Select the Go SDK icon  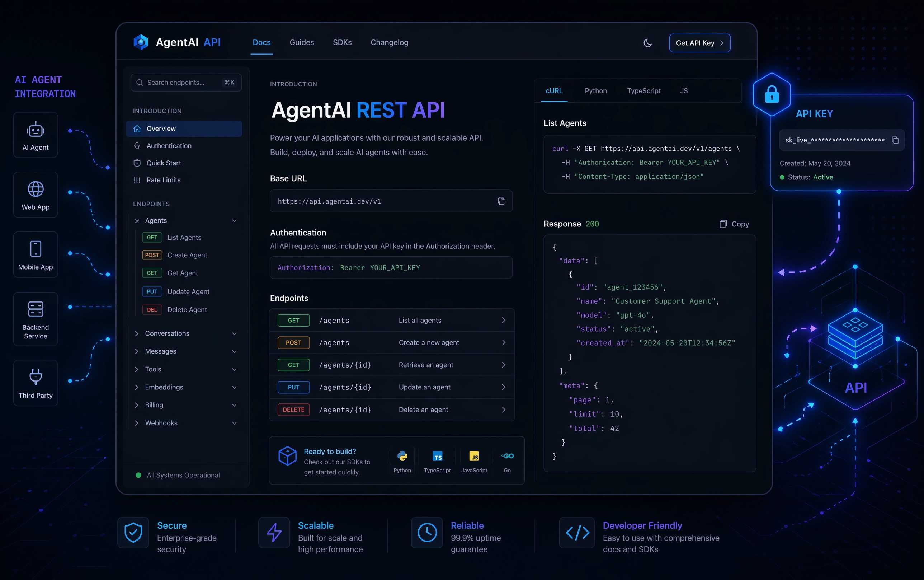(x=507, y=456)
